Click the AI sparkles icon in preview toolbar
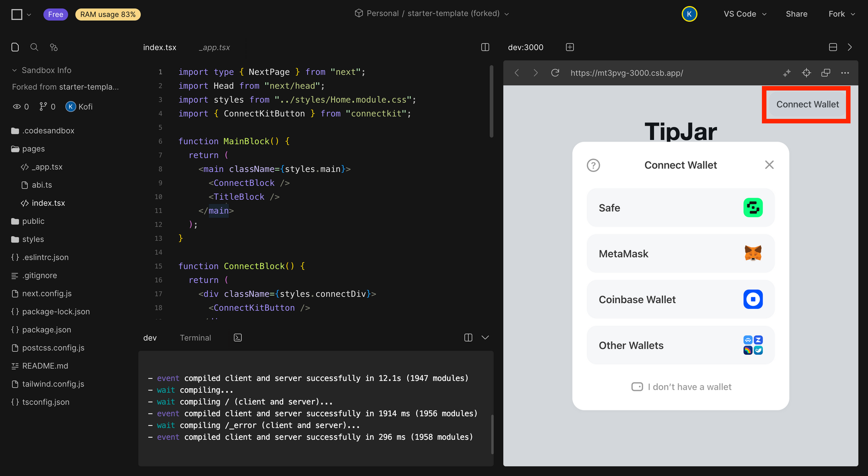 tap(787, 73)
